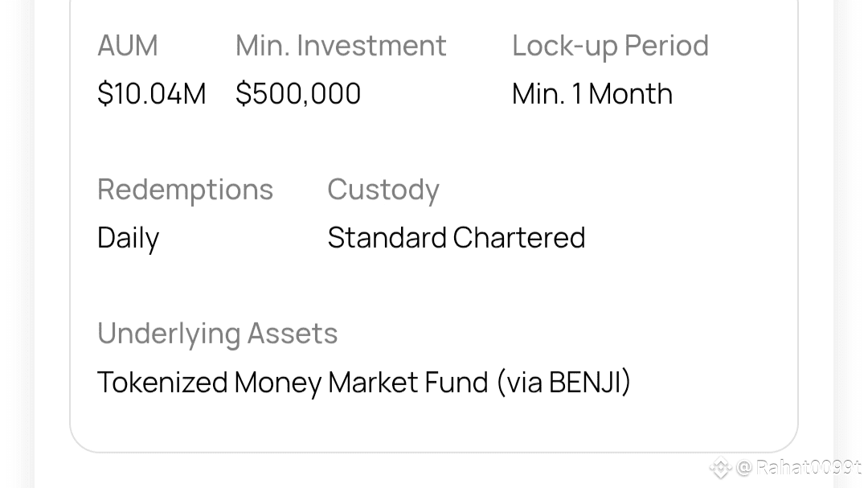
Task: Click the Redemptions label
Action: tap(185, 190)
